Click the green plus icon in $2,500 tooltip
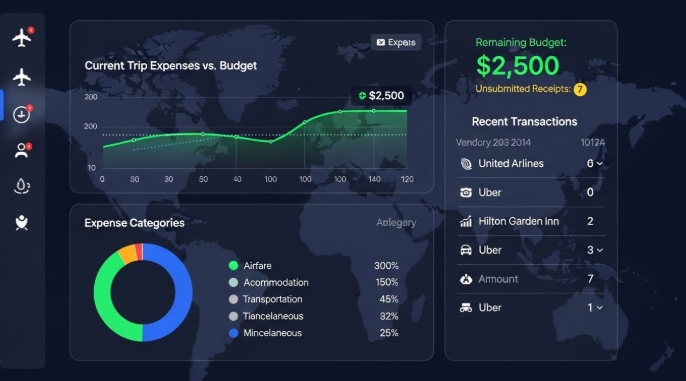The width and height of the screenshot is (686, 381). click(x=362, y=96)
